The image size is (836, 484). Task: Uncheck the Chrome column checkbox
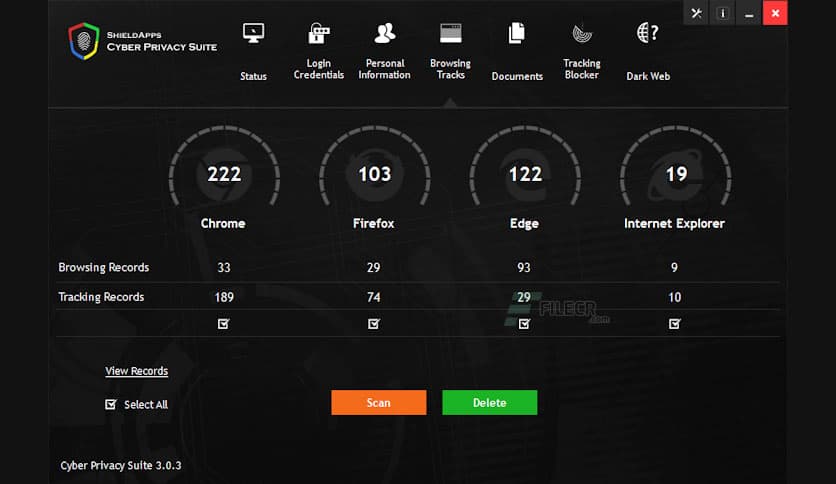[223, 324]
